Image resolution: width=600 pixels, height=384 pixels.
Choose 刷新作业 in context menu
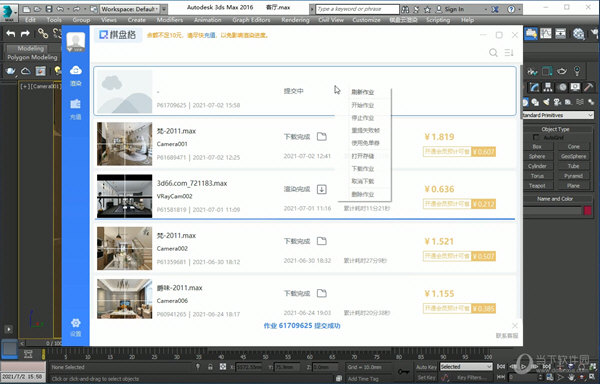pyautogui.click(x=363, y=92)
